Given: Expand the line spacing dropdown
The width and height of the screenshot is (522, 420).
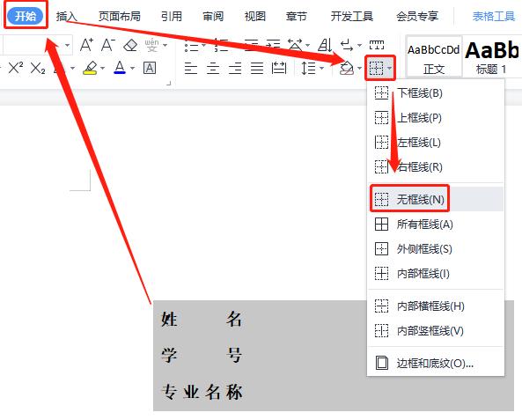Looking at the screenshot, I should coord(321,69).
